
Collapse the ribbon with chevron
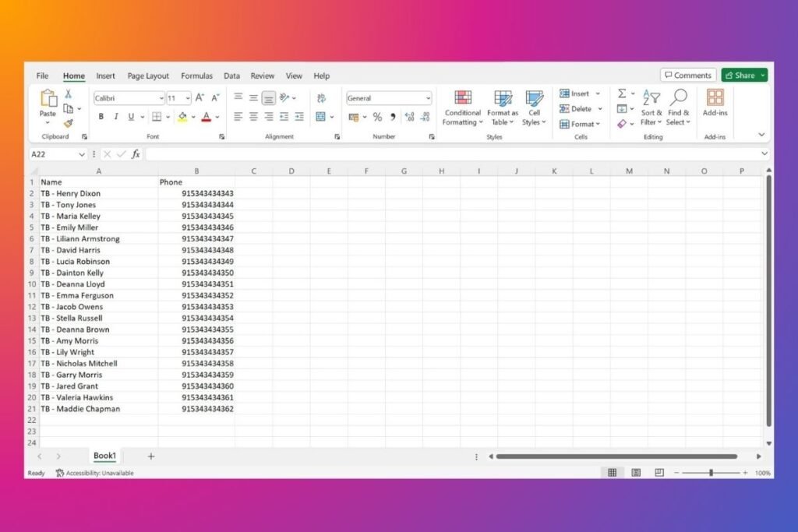[x=761, y=135]
